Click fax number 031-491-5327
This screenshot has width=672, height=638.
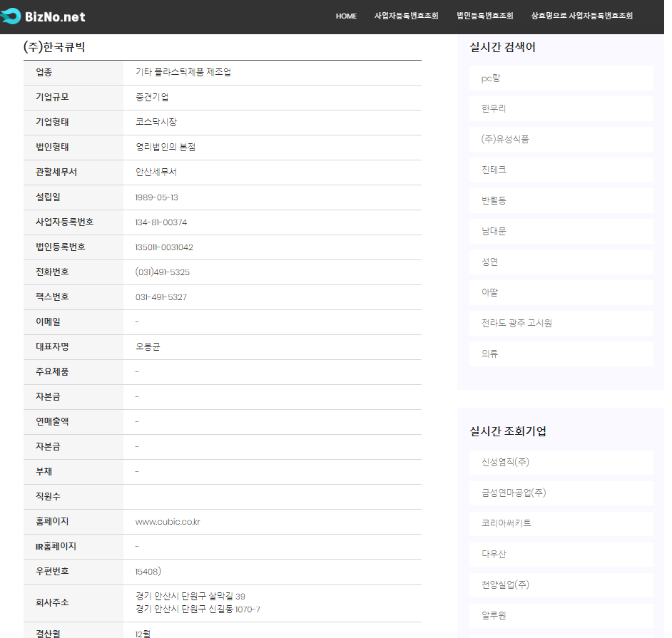coord(161,297)
